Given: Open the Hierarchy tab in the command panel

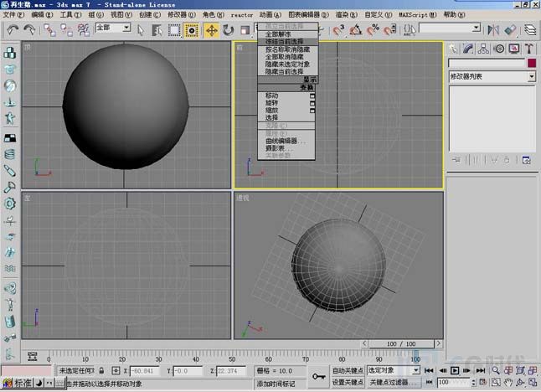Looking at the screenshot, I should point(483,49).
